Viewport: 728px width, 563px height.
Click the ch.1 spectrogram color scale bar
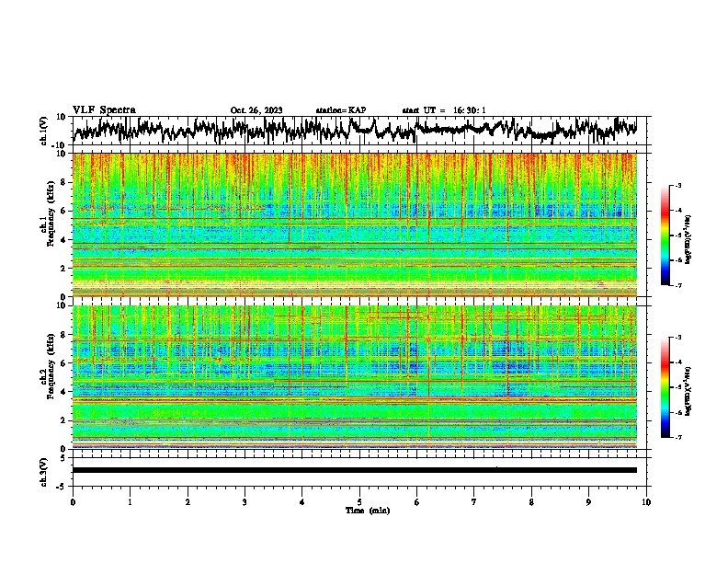click(665, 236)
